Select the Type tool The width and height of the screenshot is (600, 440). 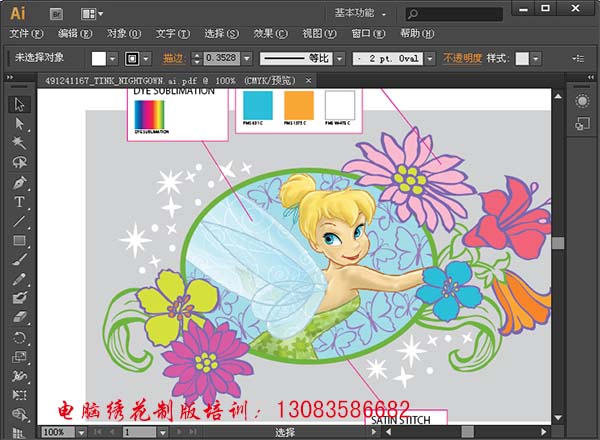[19, 202]
